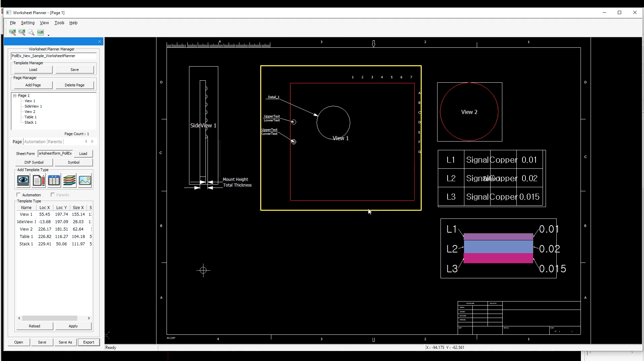
Task: Click the right arrow beside the Parents tab
Action: point(92,142)
